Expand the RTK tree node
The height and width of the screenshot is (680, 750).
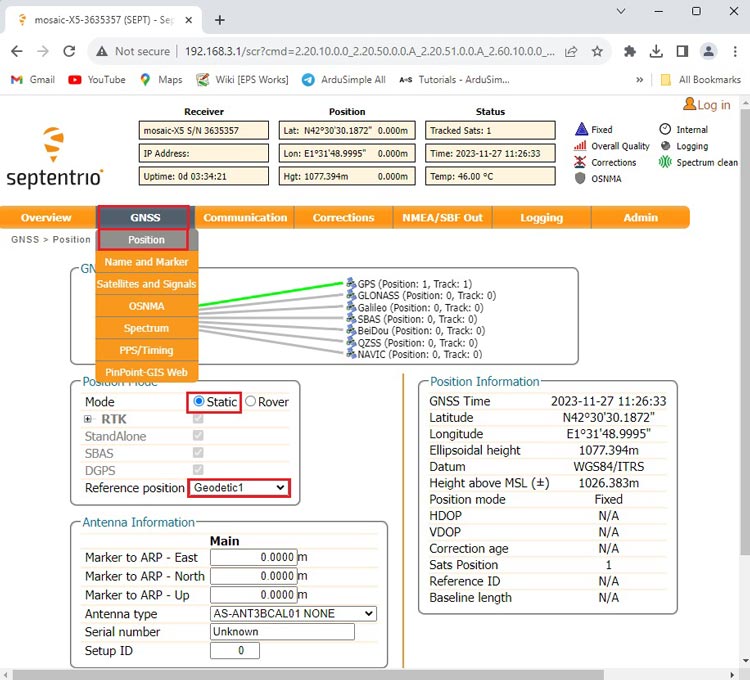[x=89, y=419]
